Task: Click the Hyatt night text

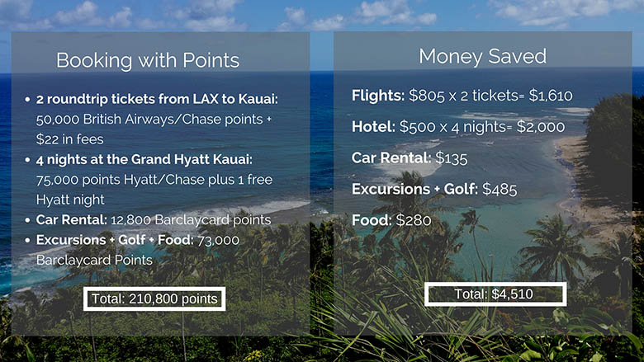Action: click(x=70, y=200)
